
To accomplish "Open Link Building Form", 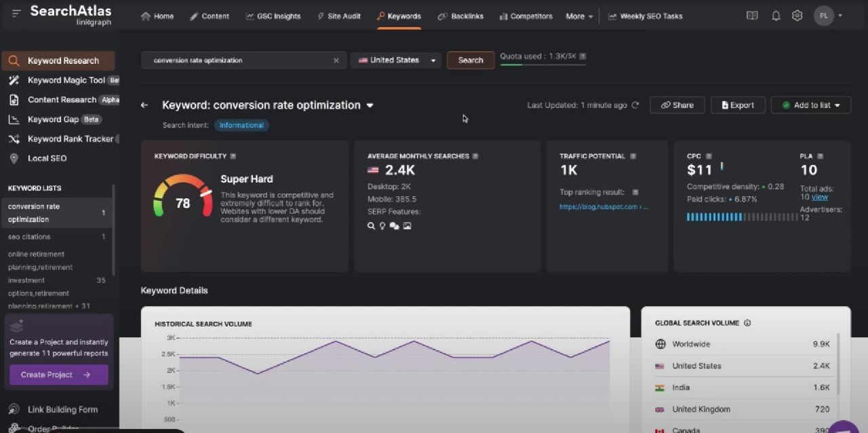I will [62, 409].
